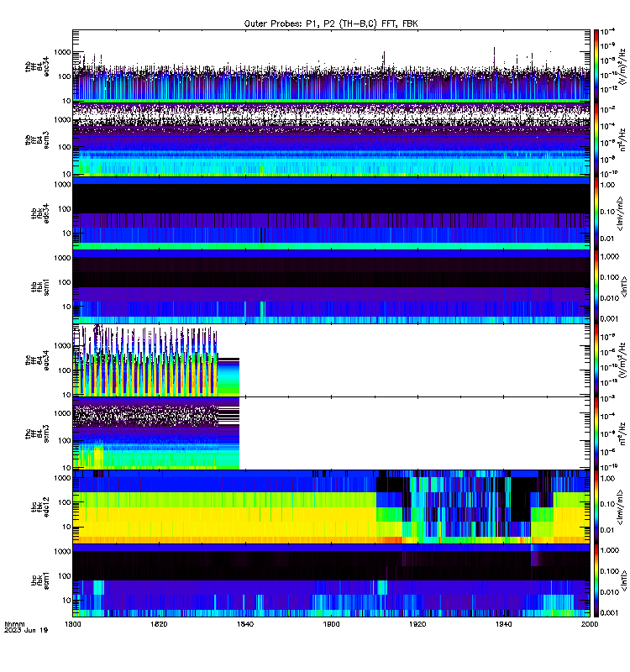630x672 pixels.
Task: Click the '2023 Jun 19' date label
Action: point(26,630)
